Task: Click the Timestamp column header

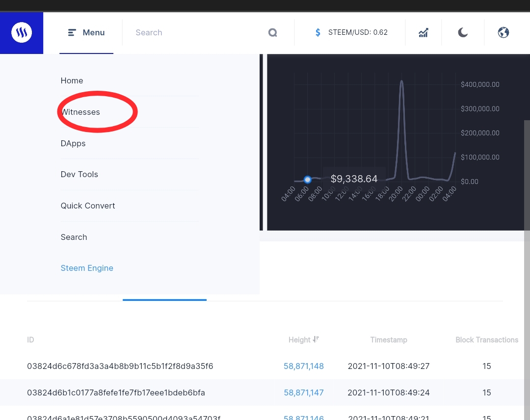Action: 389,340
